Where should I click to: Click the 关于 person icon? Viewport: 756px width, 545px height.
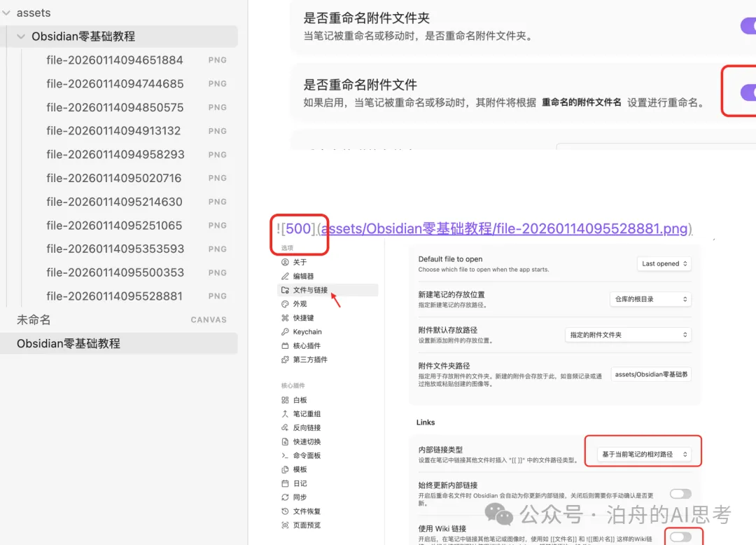click(285, 263)
